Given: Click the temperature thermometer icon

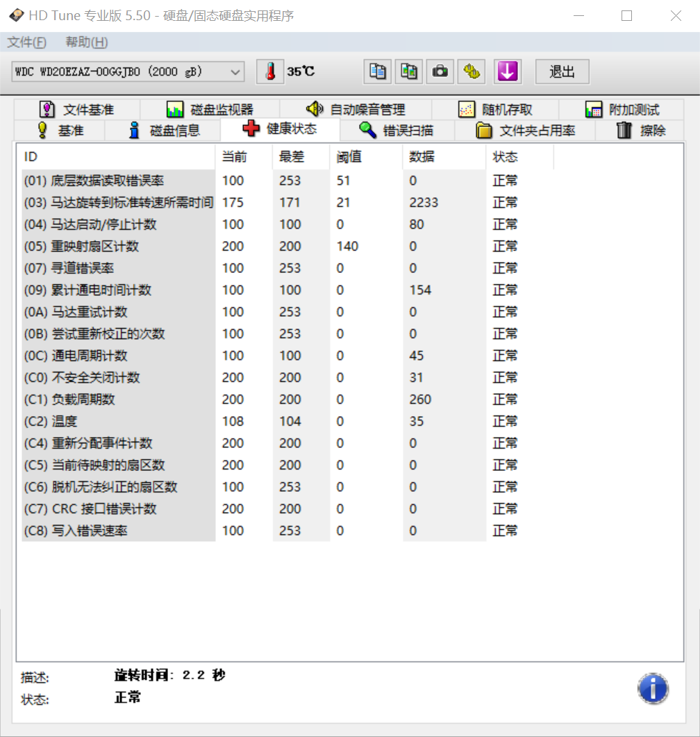Looking at the screenshot, I should click(x=270, y=72).
